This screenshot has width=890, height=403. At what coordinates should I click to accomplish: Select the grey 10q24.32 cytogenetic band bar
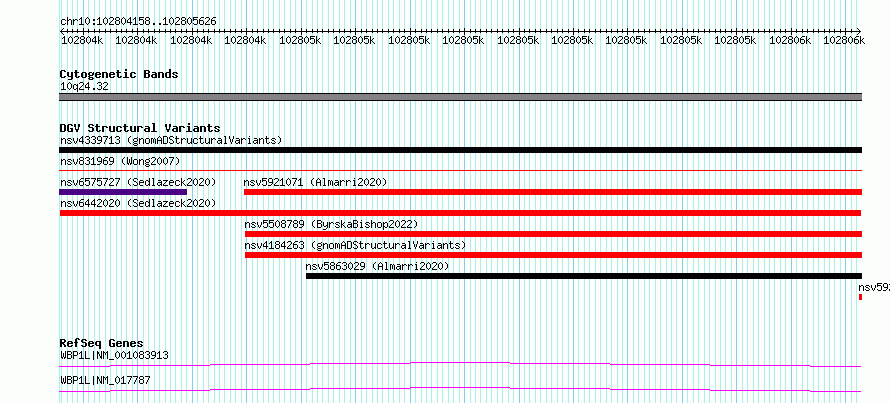(460, 97)
